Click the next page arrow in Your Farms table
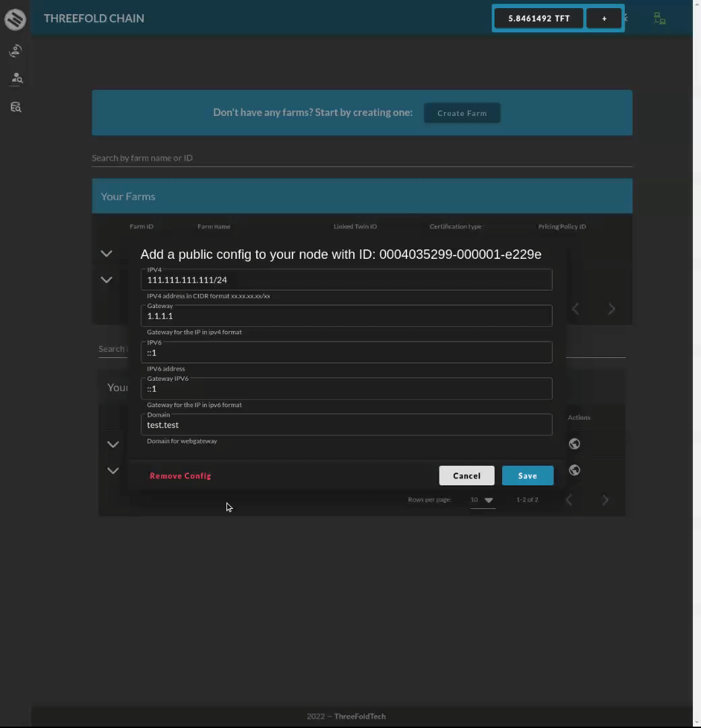This screenshot has height=728, width=701. pos(611,309)
